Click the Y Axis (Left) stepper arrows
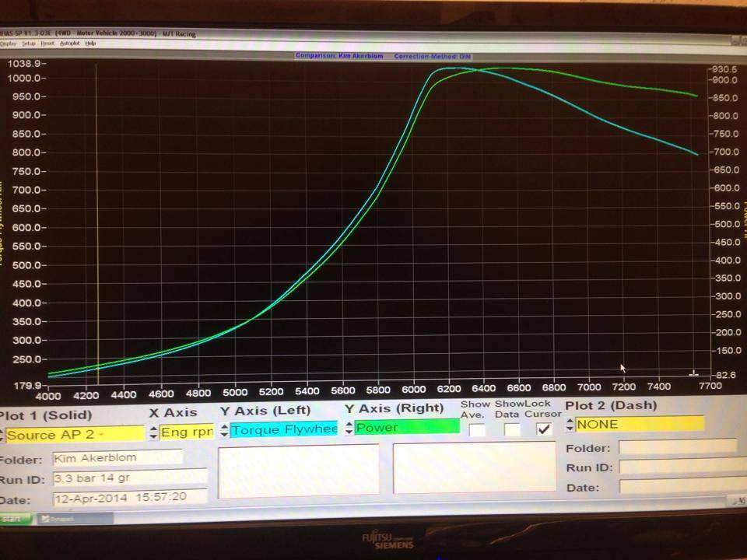Image resolution: width=747 pixels, height=560 pixels. pyautogui.click(x=225, y=429)
